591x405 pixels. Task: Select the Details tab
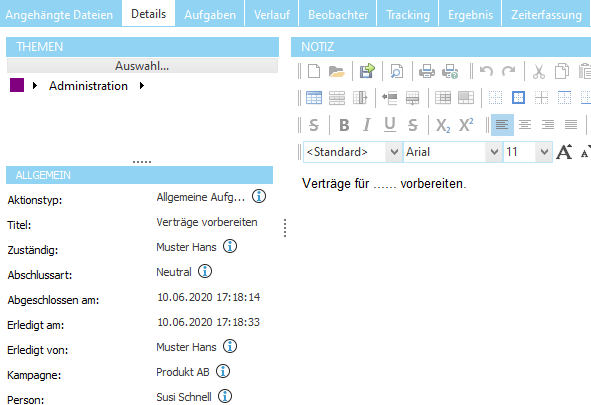tap(149, 14)
